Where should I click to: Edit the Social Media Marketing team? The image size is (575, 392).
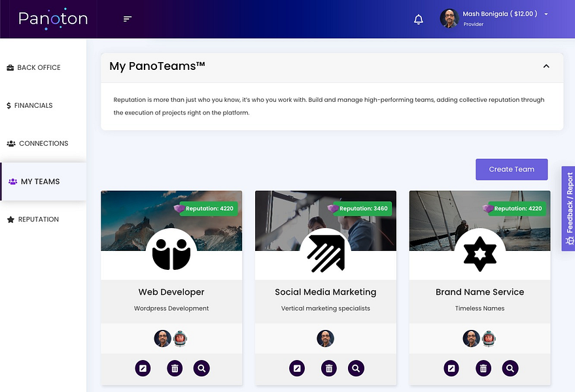point(297,368)
